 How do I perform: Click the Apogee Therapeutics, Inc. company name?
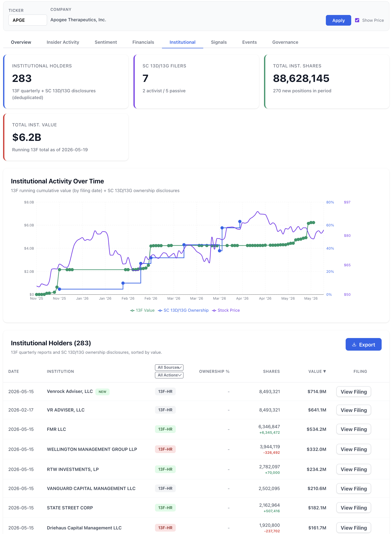78,20
